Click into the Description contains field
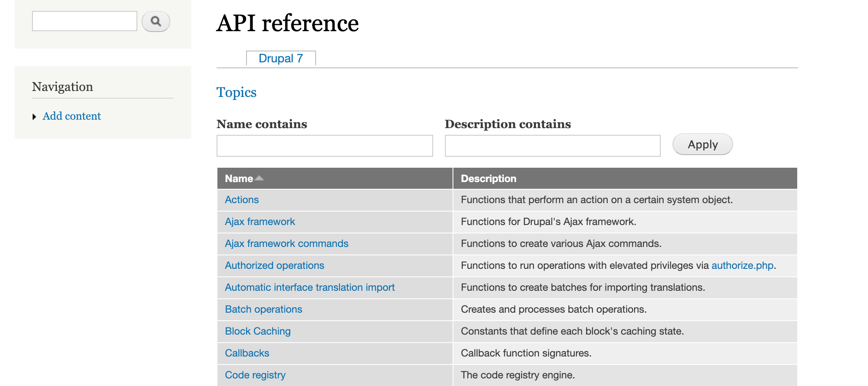 552,146
